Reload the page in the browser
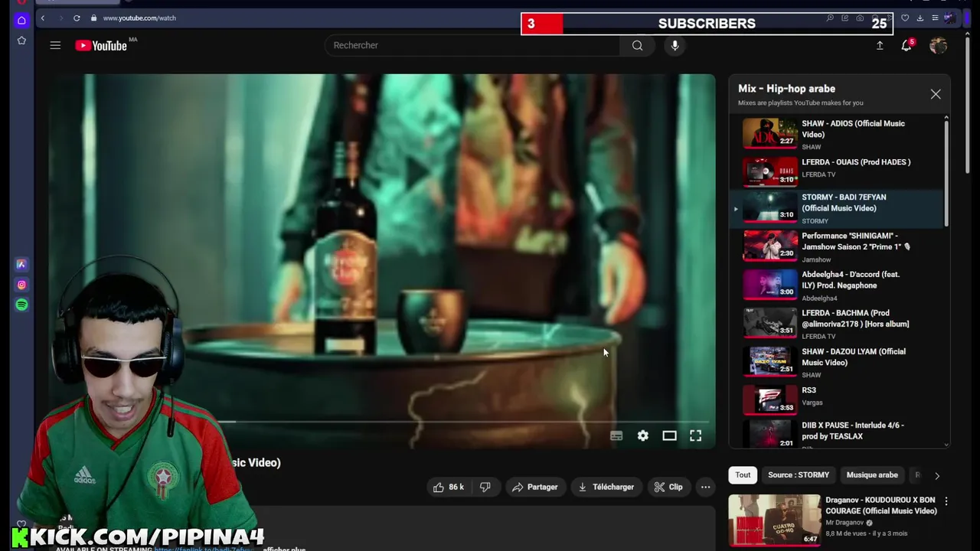The image size is (980, 551). pyautogui.click(x=77, y=18)
